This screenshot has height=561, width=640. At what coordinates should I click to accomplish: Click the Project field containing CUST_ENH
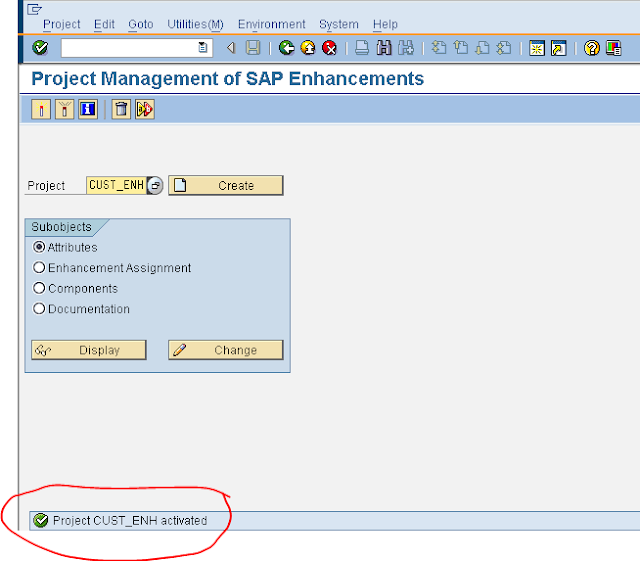(x=116, y=185)
